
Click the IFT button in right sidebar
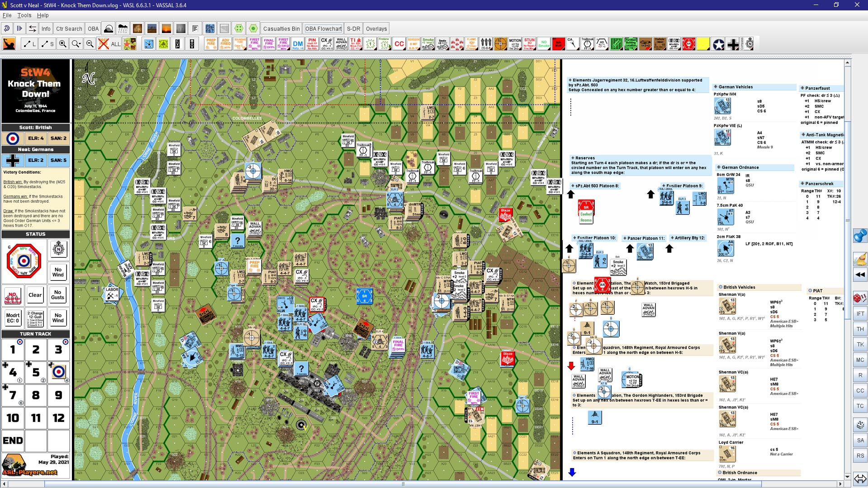click(860, 313)
